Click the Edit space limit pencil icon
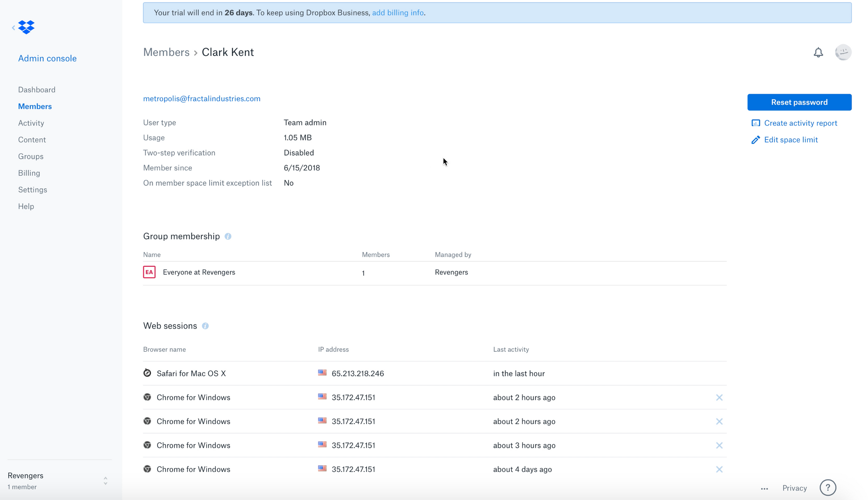This screenshot has width=868, height=500. pos(756,140)
